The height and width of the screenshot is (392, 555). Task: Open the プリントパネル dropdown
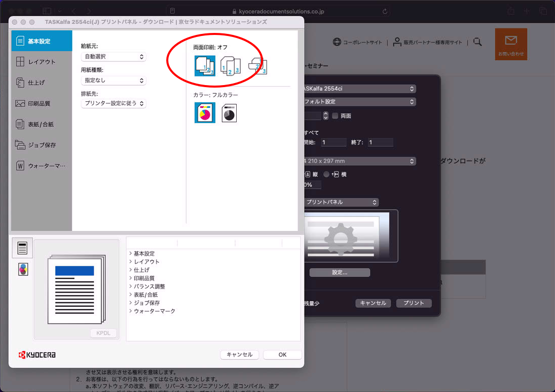pos(341,202)
